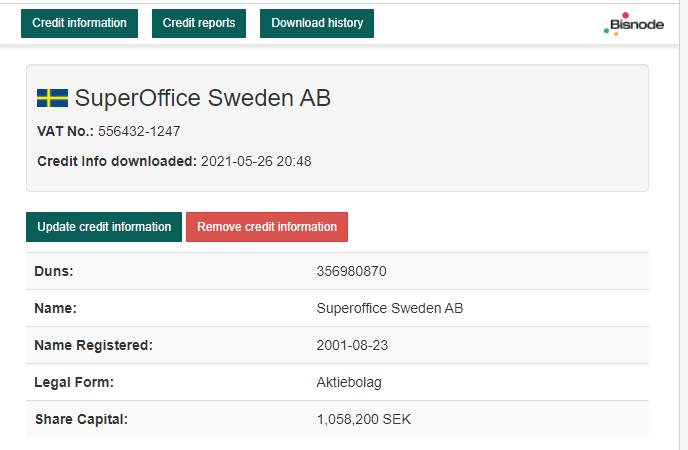This screenshot has width=688, height=450.
Task: Click Remove credit information button
Action: [x=267, y=227]
